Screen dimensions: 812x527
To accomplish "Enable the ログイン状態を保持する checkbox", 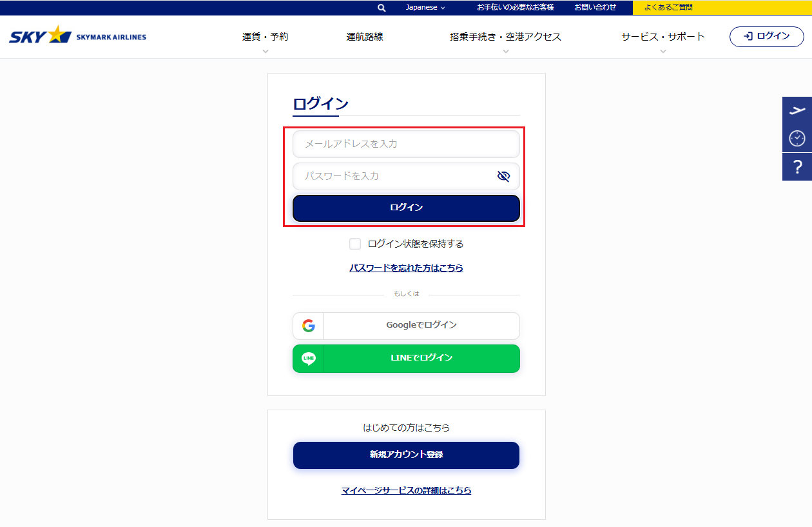I will pyautogui.click(x=355, y=244).
